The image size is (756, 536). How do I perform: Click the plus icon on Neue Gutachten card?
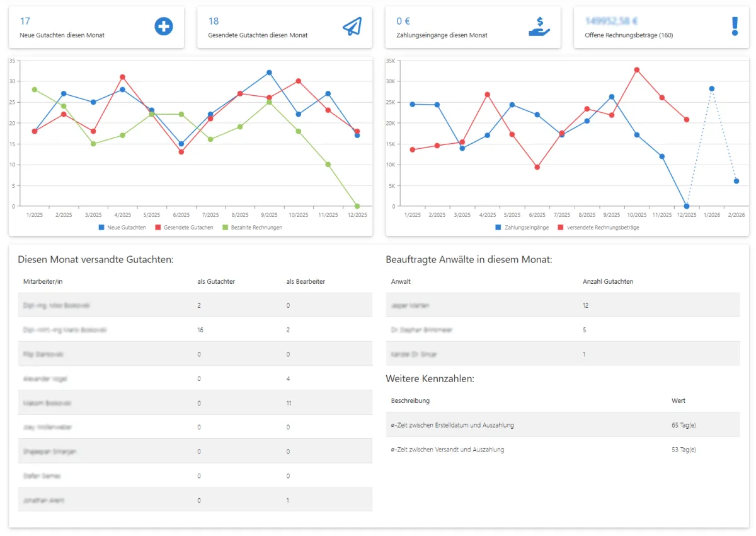[x=163, y=26]
